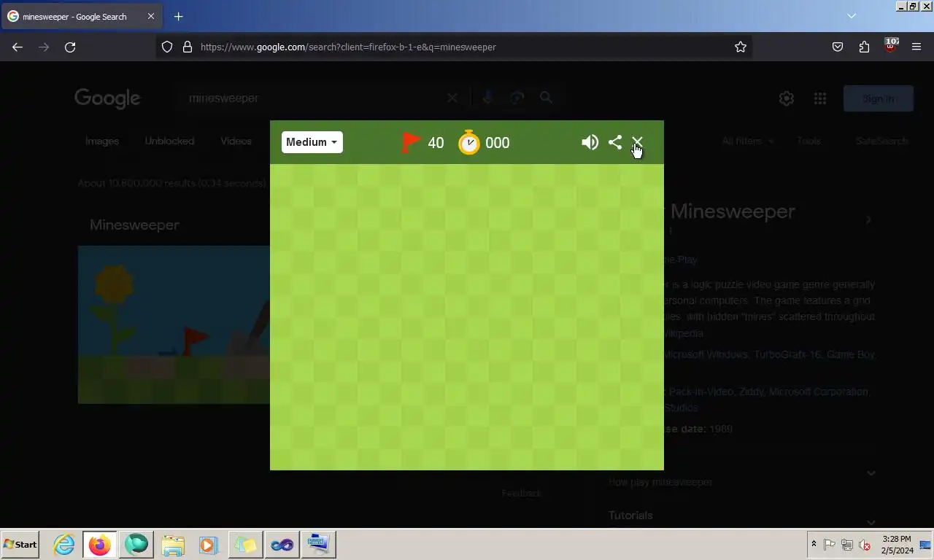Image resolution: width=934 pixels, height=560 pixels.
Task: Go back using the browser back arrow
Action: coord(18,47)
